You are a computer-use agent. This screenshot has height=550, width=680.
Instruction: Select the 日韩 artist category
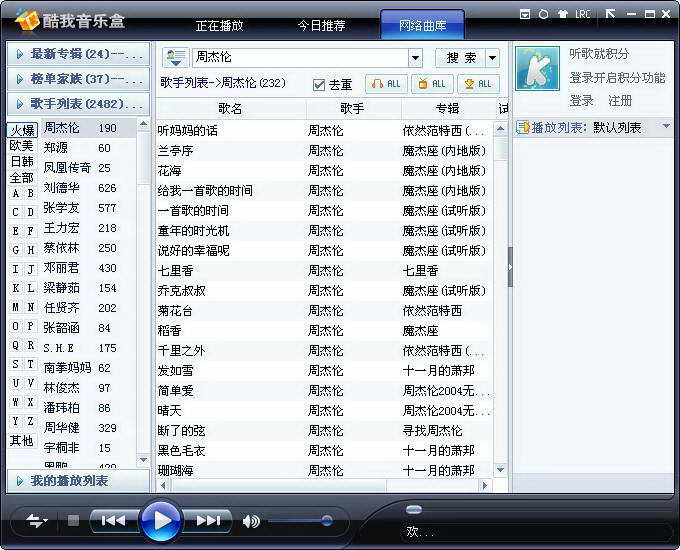[x=22, y=161]
